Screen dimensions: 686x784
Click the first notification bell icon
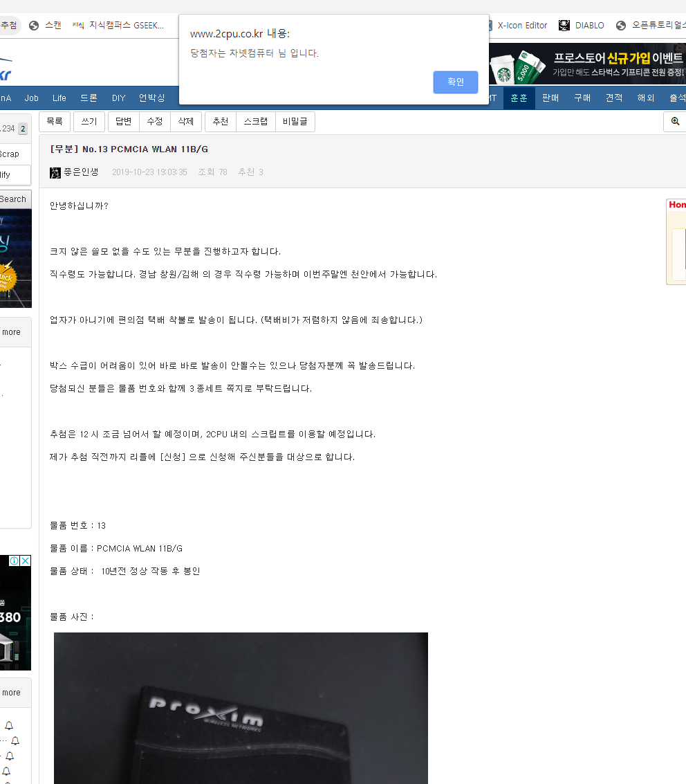9,725
